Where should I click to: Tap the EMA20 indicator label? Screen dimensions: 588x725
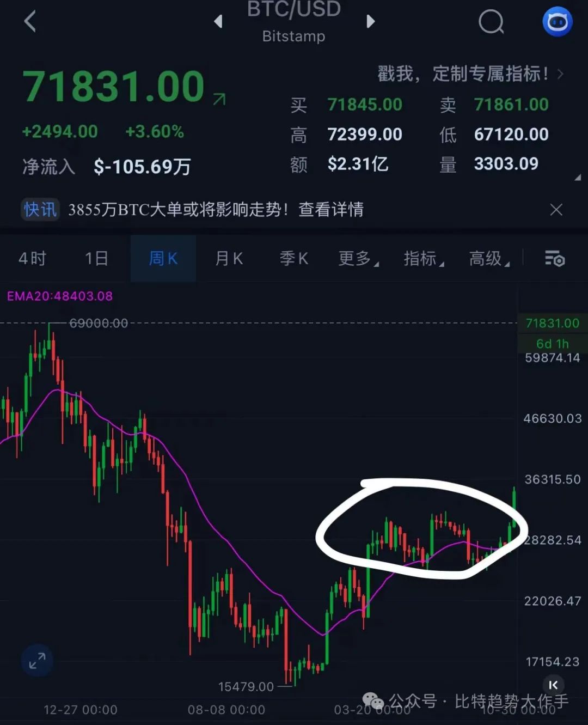60,296
